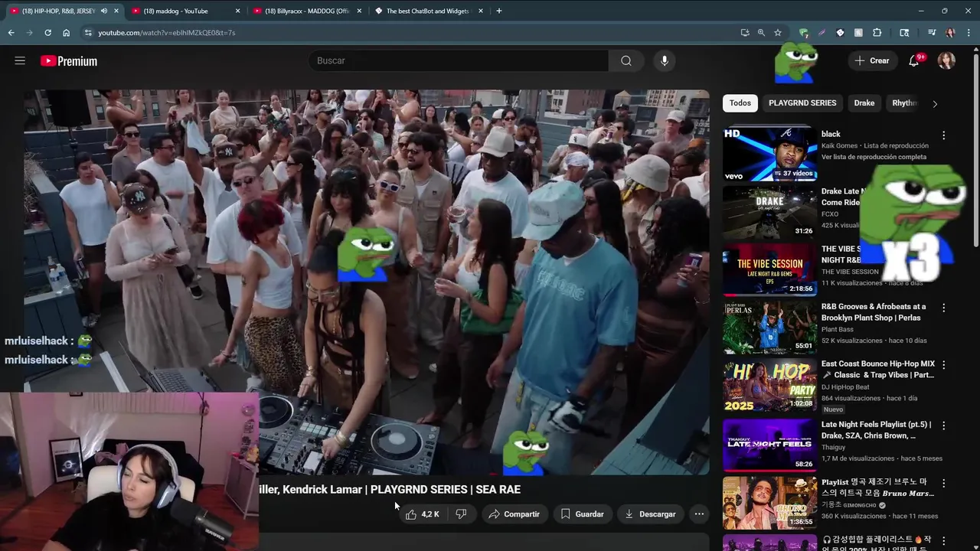
Task: Install app via address bar icon
Action: point(745,33)
